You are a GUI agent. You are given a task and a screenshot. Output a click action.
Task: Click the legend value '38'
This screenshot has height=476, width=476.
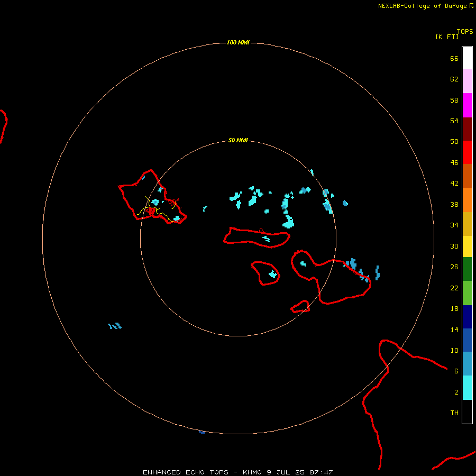click(454, 205)
